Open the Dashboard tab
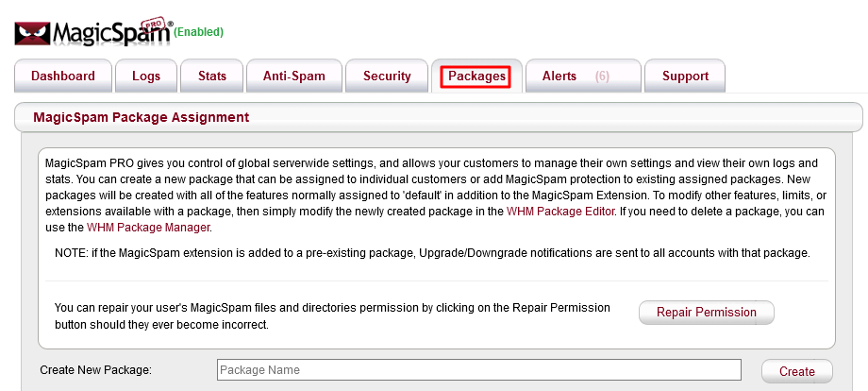Image resolution: width=868 pixels, height=391 pixels. pos(63,76)
